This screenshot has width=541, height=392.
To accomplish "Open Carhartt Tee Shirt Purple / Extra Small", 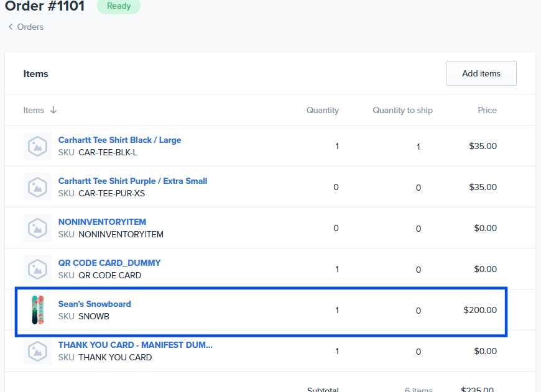I will pos(132,181).
